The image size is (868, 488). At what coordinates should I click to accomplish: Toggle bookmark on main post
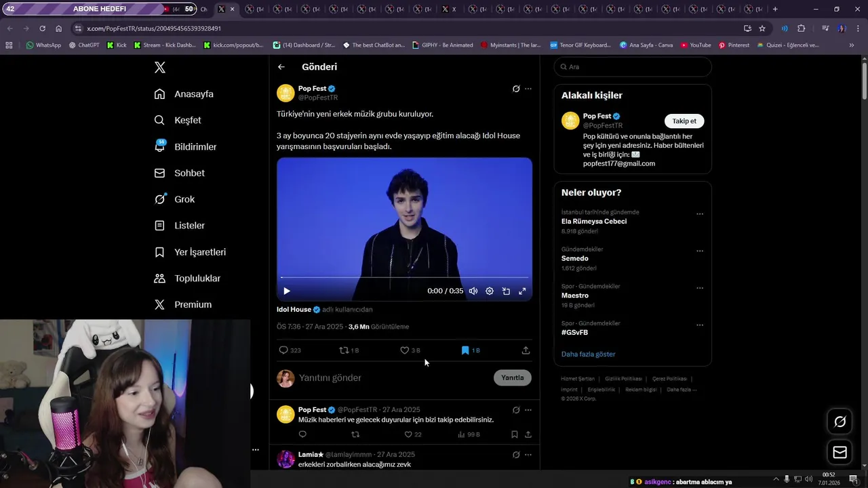click(470, 350)
